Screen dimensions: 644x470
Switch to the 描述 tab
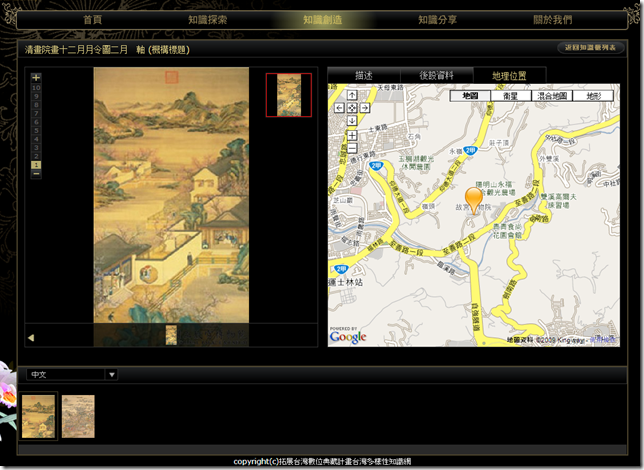(364, 76)
